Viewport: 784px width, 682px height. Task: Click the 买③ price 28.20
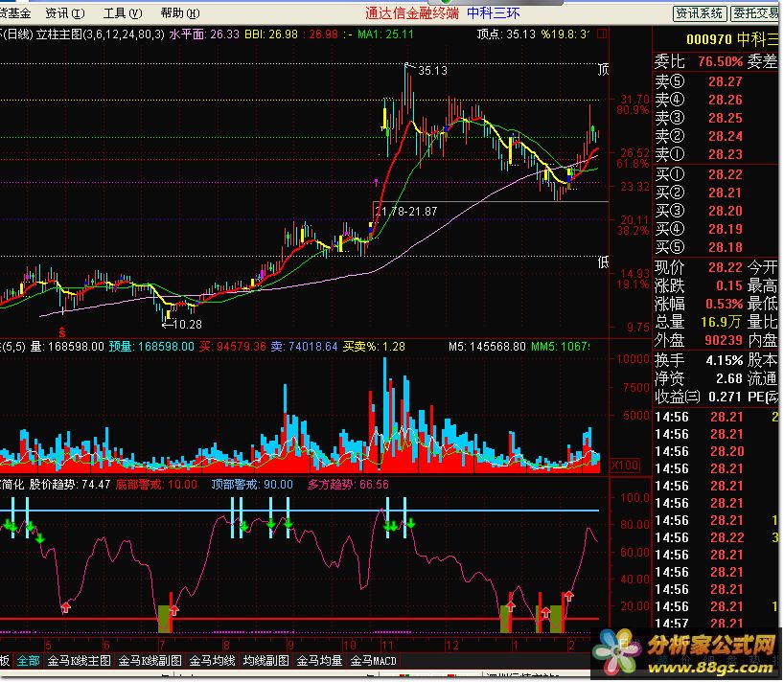726,211
